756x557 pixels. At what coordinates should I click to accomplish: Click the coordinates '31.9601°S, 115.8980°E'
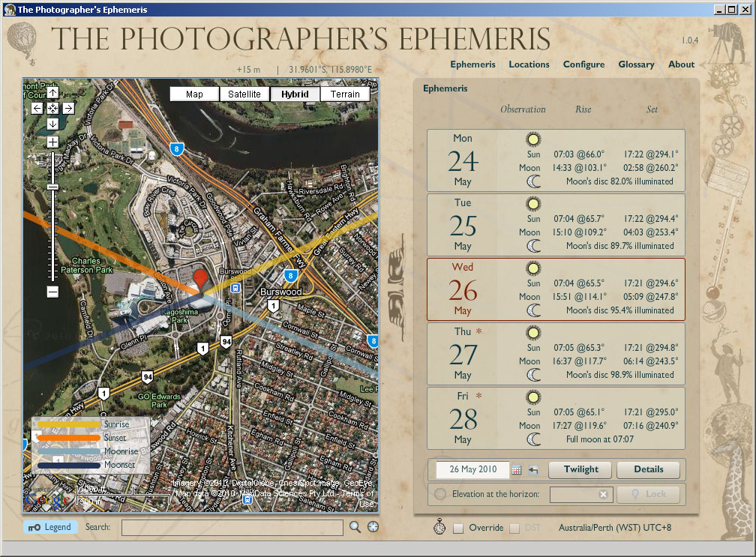pos(330,70)
